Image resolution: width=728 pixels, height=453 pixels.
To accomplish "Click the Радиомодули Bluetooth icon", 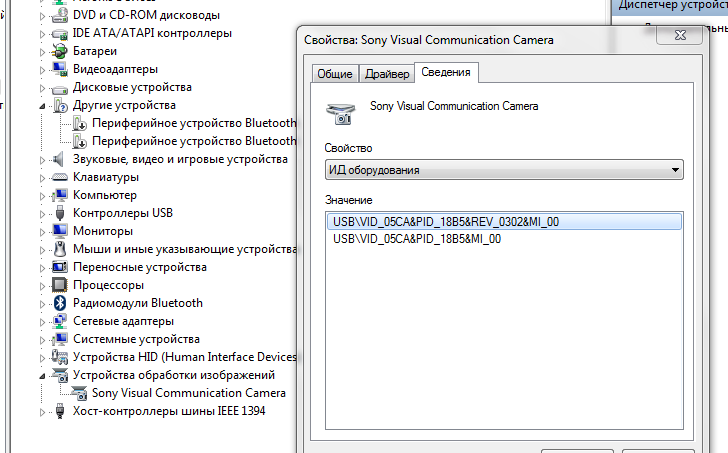I will tap(60, 303).
